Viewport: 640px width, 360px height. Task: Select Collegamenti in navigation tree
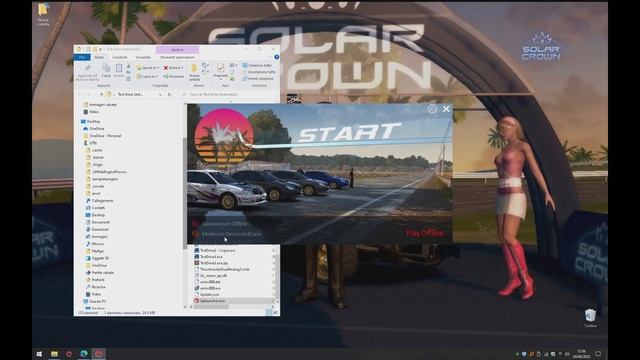pyautogui.click(x=100, y=200)
